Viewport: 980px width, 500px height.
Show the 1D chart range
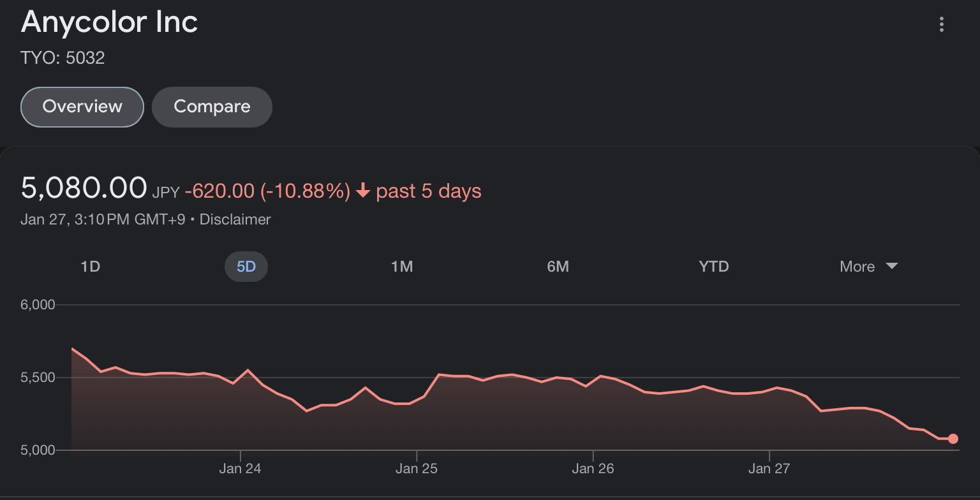click(91, 267)
